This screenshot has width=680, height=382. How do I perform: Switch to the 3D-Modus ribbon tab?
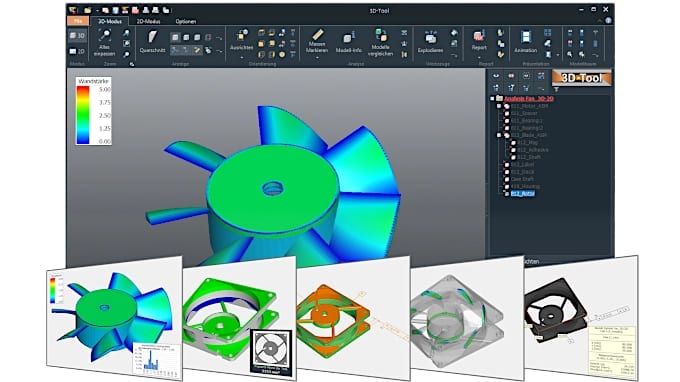click(x=110, y=21)
